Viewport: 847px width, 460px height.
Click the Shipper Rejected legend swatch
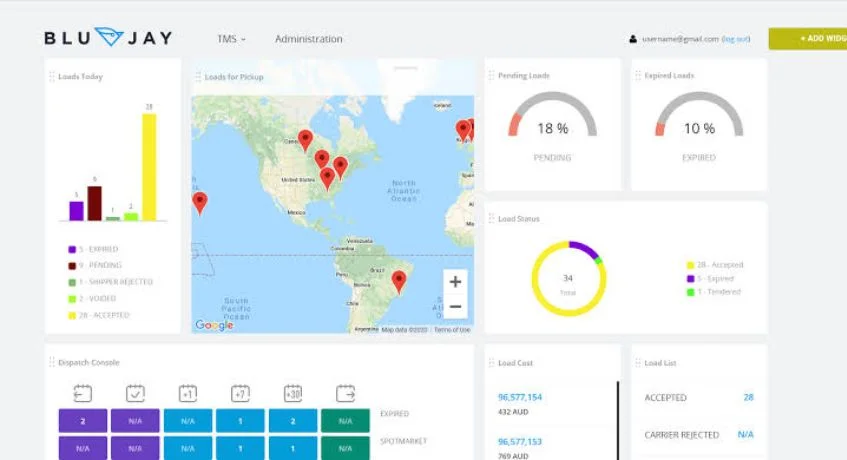point(72,282)
